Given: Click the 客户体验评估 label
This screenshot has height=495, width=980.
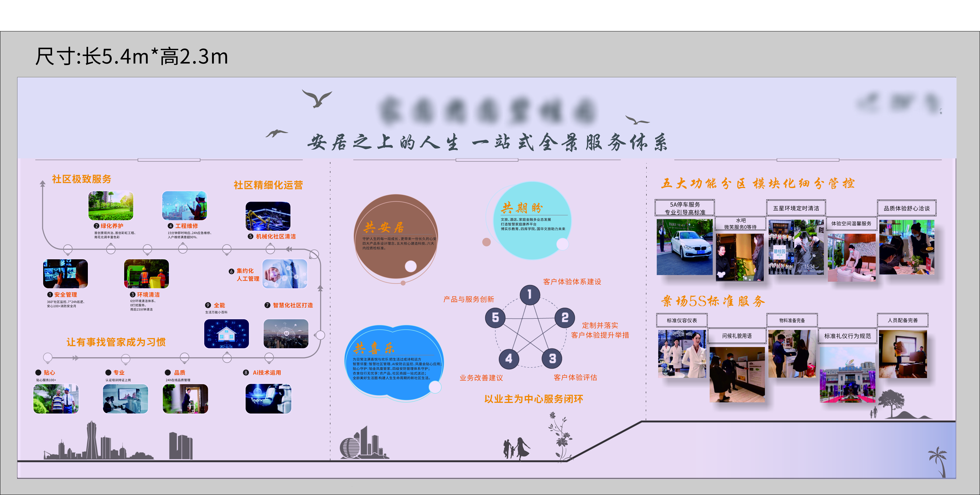Looking at the screenshot, I should [576, 377].
